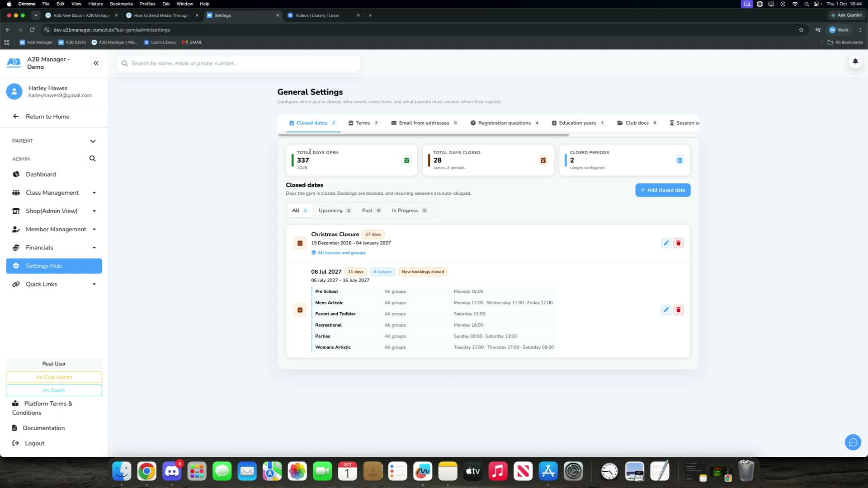Screen dimensions: 868x488
Task: Open the Club docs tab
Action: click(637, 123)
